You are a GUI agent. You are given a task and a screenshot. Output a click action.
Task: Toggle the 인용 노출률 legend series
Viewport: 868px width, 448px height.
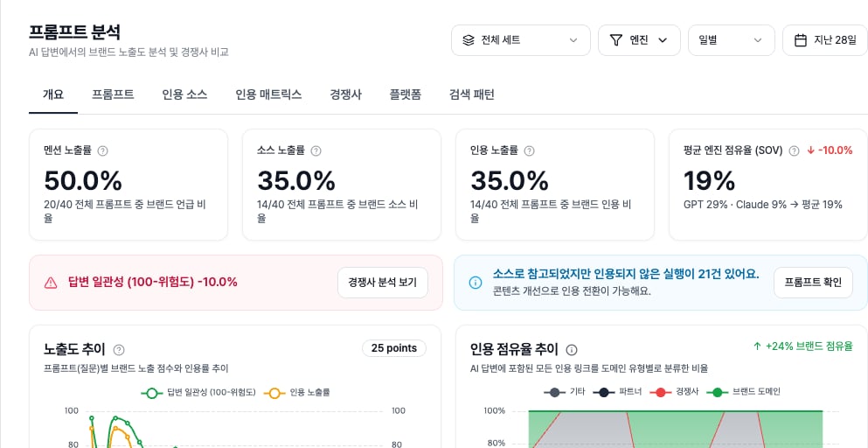tap(296, 393)
